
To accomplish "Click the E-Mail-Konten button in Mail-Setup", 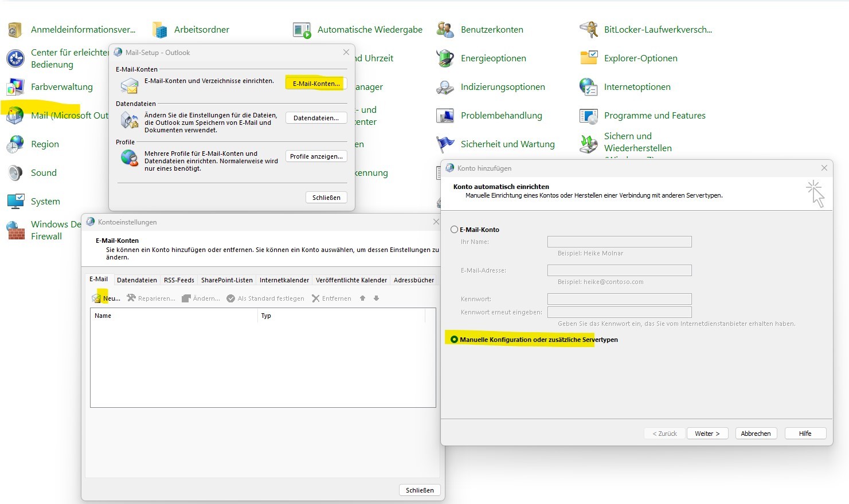I will point(316,83).
